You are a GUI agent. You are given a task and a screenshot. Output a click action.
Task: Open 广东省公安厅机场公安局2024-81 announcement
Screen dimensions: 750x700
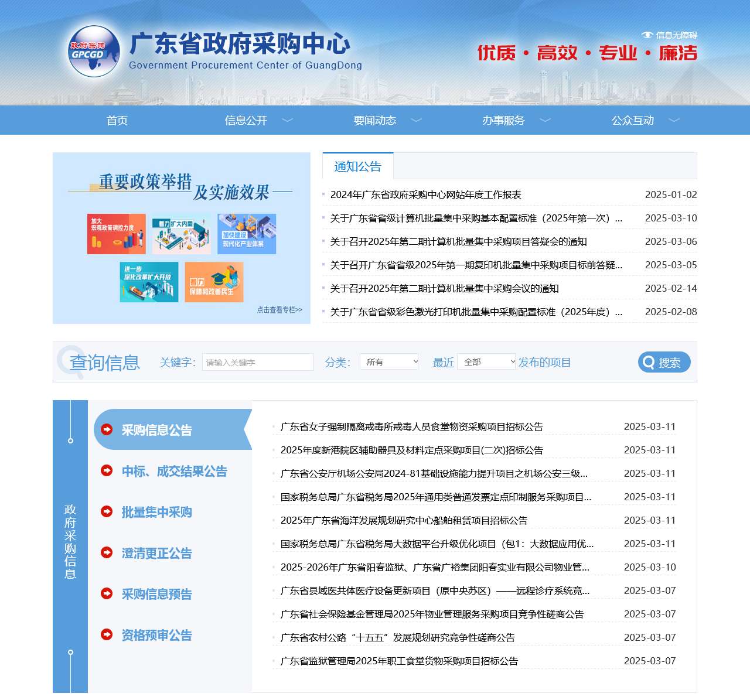[x=434, y=473]
